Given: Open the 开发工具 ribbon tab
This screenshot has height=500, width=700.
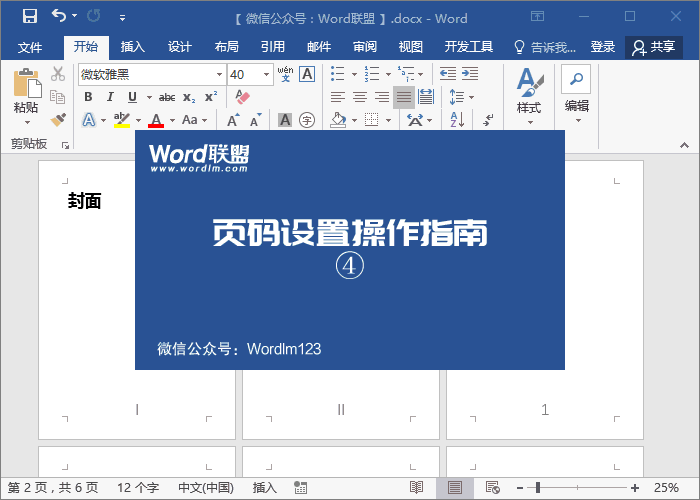Looking at the screenshot, I should (468, 47).
